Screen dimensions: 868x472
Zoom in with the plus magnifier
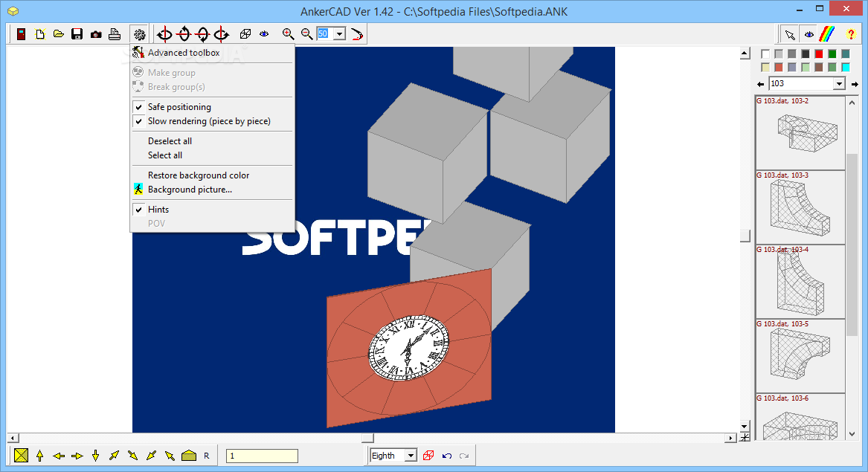288,34
